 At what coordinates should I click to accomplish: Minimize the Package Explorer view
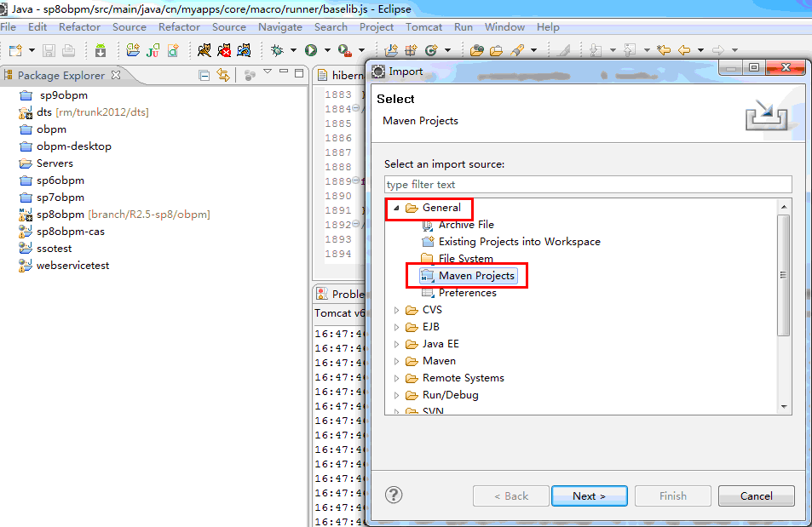283,72
